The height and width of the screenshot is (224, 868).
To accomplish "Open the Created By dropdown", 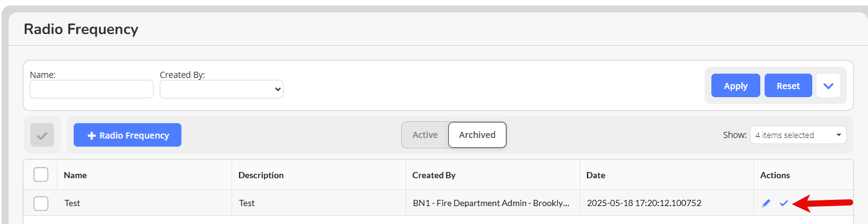I will click(x=222, y=89).
